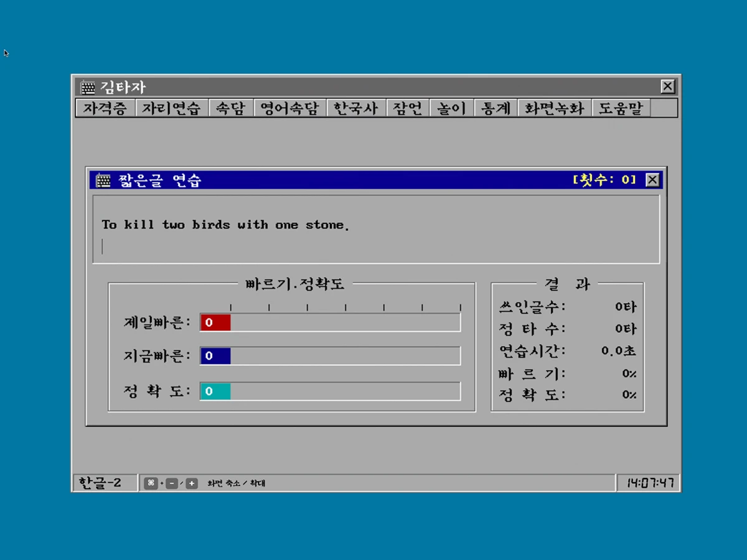Screen dimensions: 747x560
Task: Click the 정 확 도 result value 0%
Action: [629, 394]
